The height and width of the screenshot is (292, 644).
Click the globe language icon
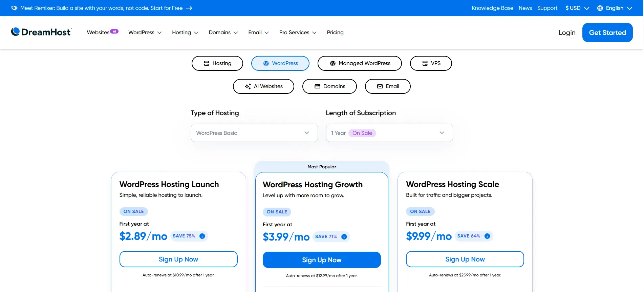[600, 8]
